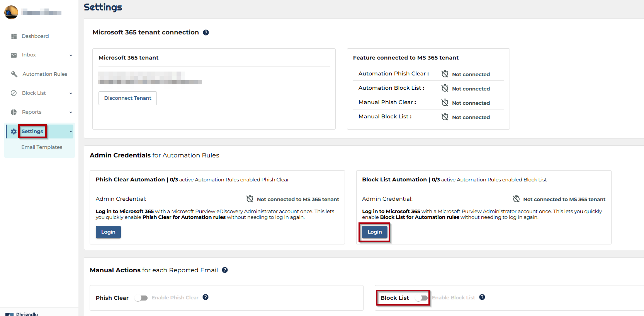Click the user profile avatar
This screenshot has height=316, width=644.
(x=11, y=12)
